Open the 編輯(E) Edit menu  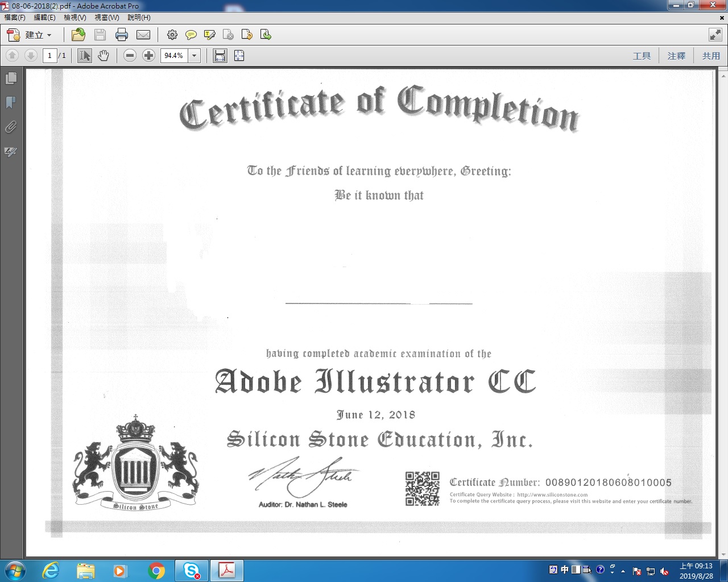click(45, 18)
